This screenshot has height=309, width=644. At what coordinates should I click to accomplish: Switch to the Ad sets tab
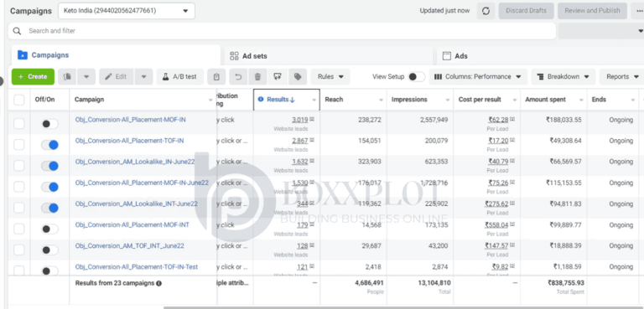pos(329,56)
